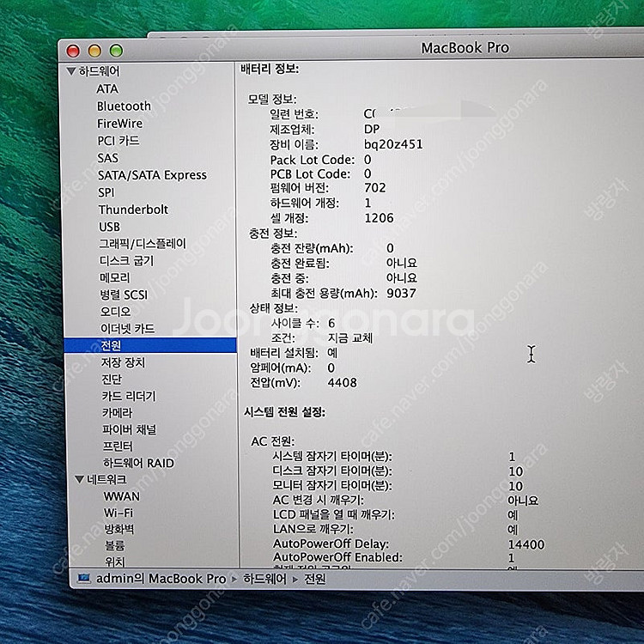Open 하드웨어 RAID entry

[x=138, y=463]
